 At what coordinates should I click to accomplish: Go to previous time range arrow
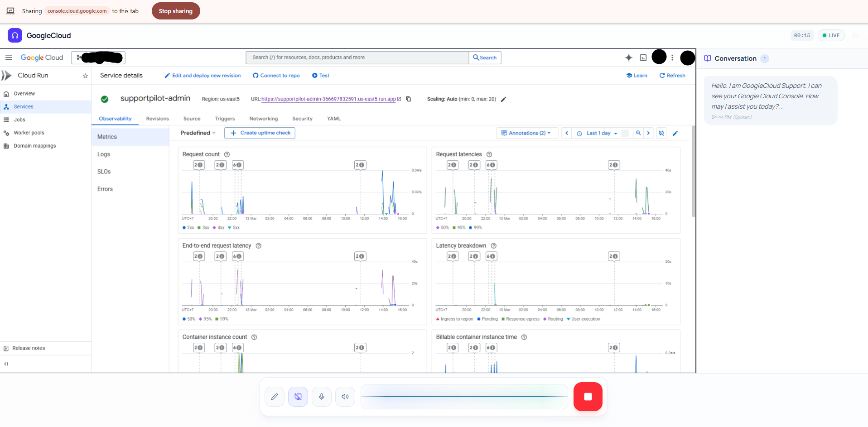567,133
